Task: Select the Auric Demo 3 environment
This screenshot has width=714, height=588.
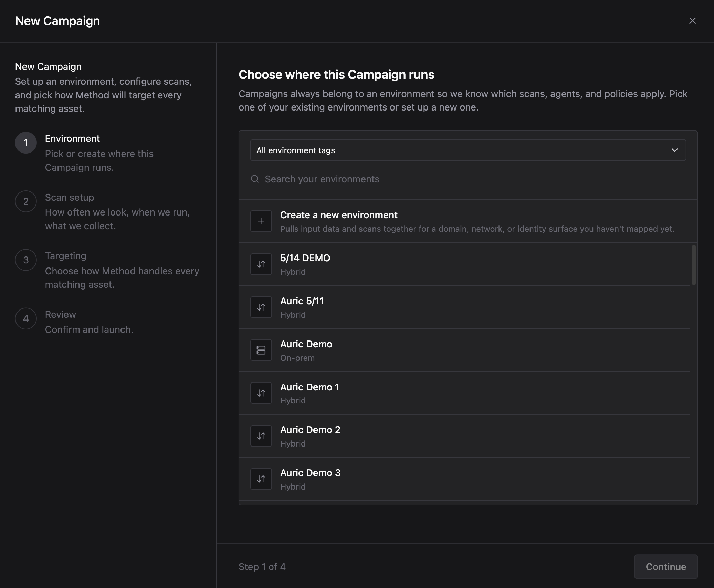Action: tap(464, 479)
